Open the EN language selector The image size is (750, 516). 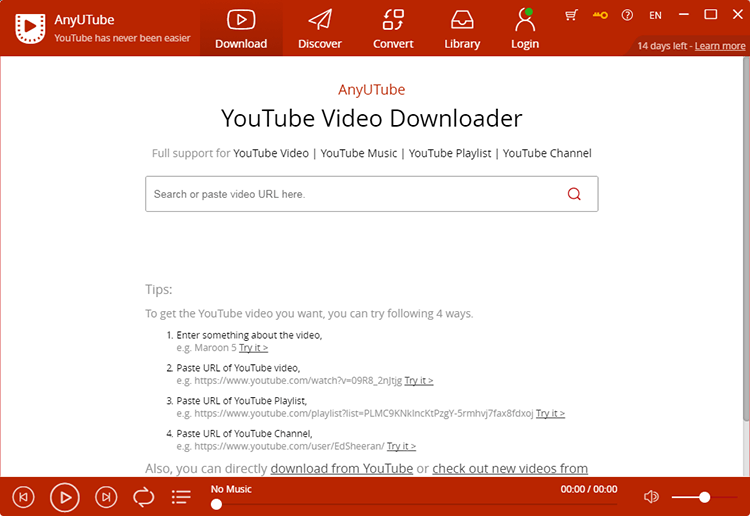pos(655,15)
